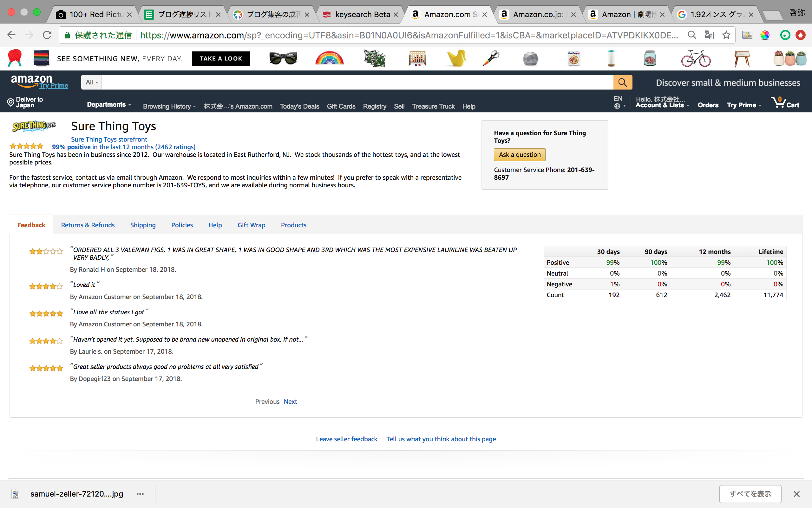Open download item options menu
812x508 pixels.
click(140, 494)
